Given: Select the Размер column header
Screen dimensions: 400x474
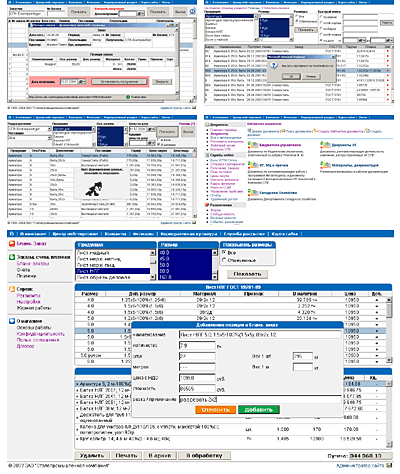Looking at the screenshot, I should [90, 294].
